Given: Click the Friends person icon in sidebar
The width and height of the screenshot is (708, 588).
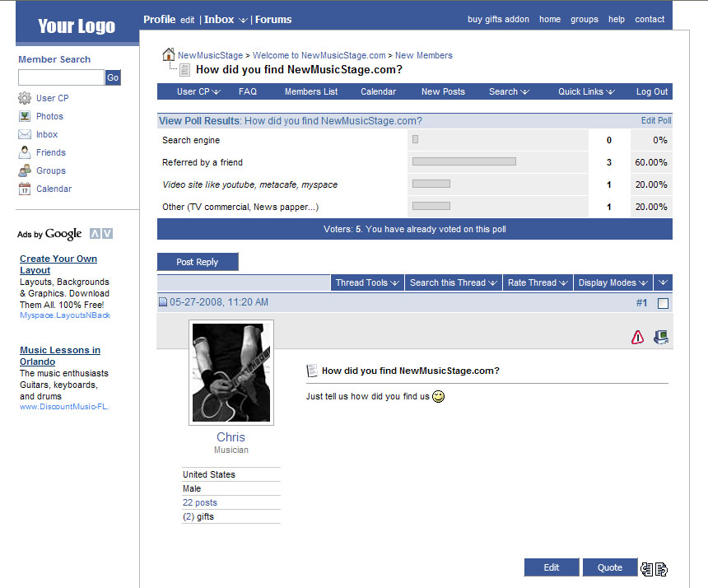Looking at the screenshot, I should 25,152.
